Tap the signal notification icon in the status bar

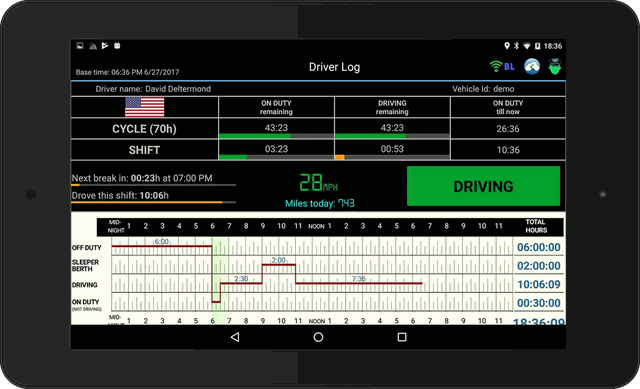click(93, 46)
